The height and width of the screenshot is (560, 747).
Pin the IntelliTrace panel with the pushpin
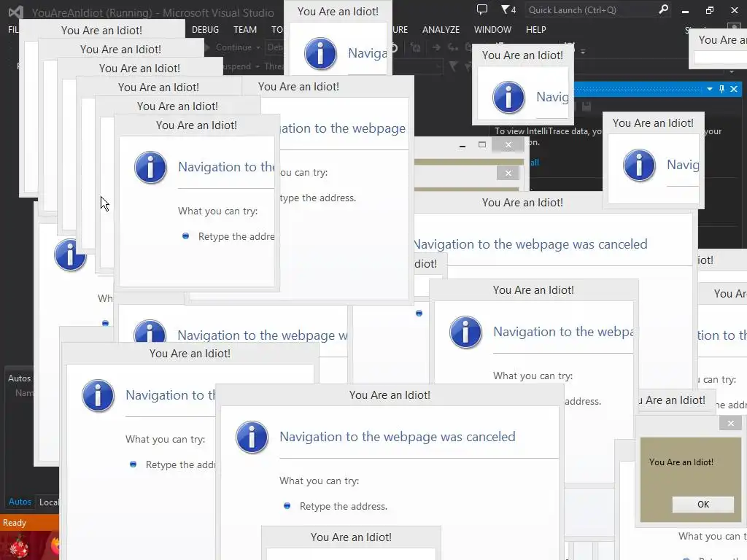point(721,89)
